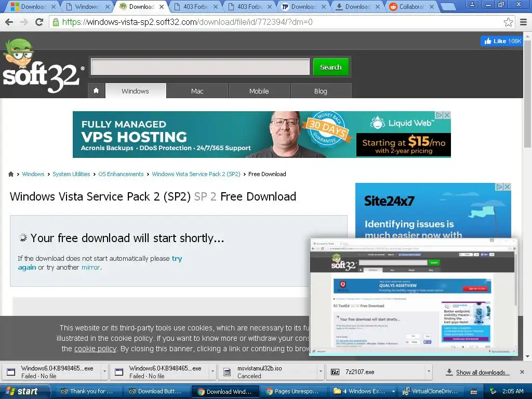Click the OS Enhancements breadcrumb

coord(121,174)
